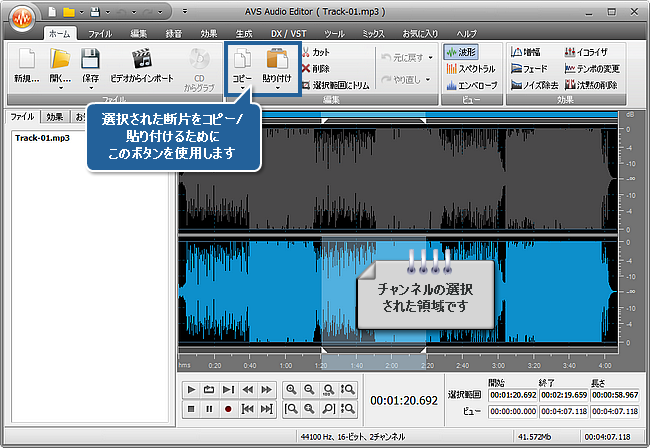Switch to the エンベロープ envelope view
The height and width of the screenshot is (448, 650).
tap(472, 85)
